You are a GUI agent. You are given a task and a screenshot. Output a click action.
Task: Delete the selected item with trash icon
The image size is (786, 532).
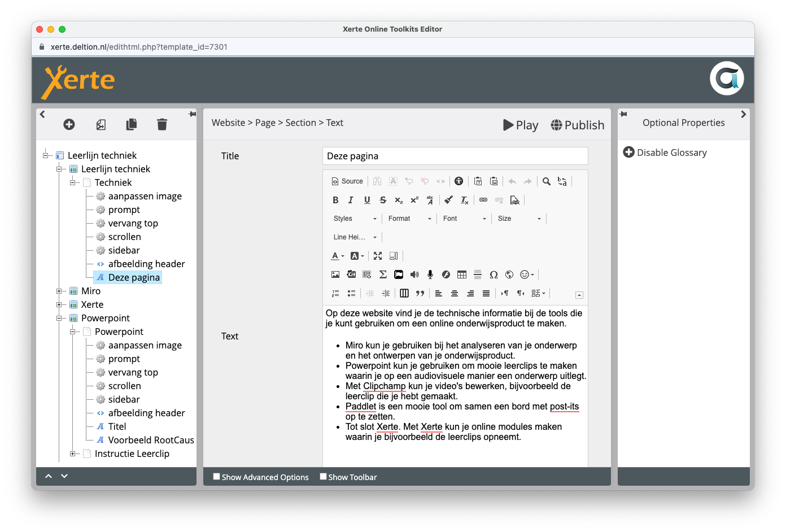pos(162,124)
